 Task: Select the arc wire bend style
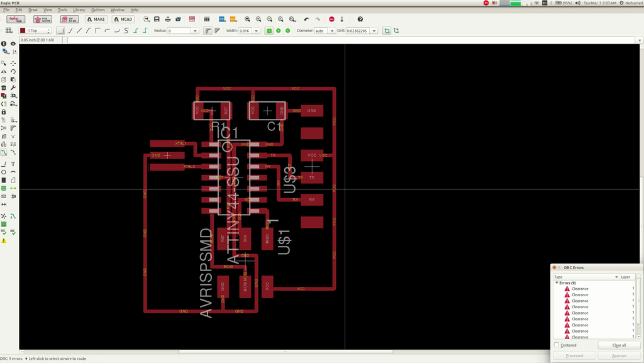click(x=107, y=31)
